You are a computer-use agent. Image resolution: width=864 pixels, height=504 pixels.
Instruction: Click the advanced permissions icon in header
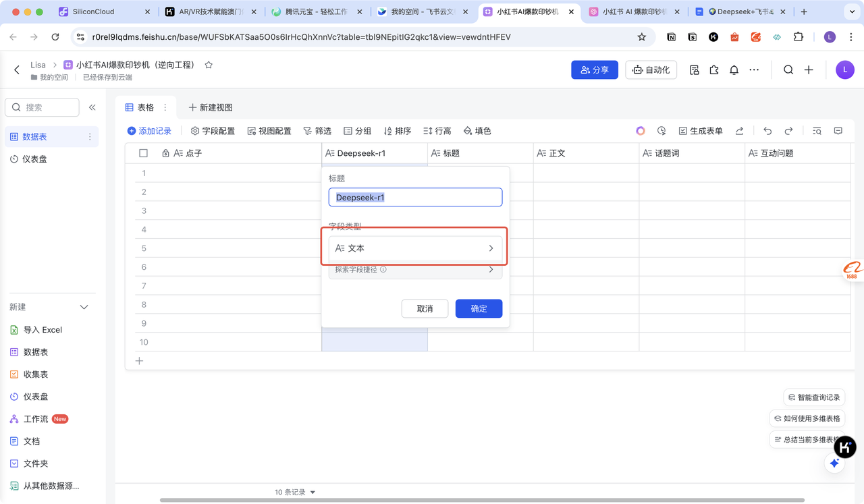pos(694,70)
